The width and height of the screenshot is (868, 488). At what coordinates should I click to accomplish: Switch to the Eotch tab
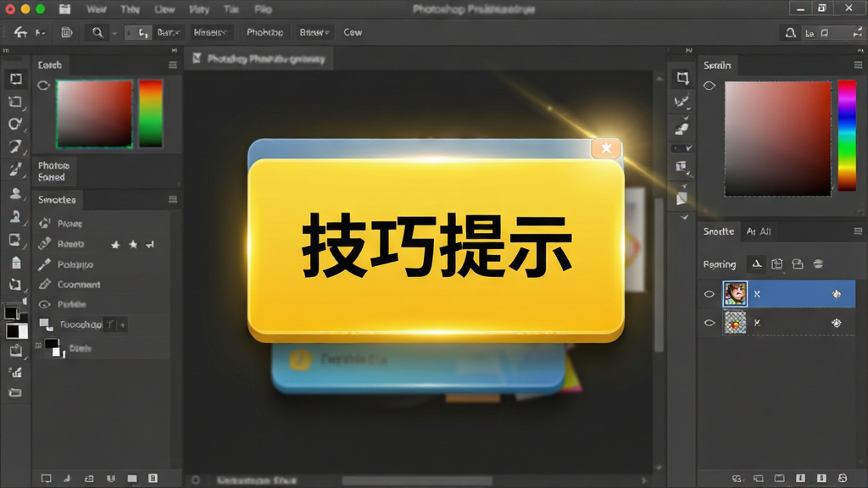50,64
